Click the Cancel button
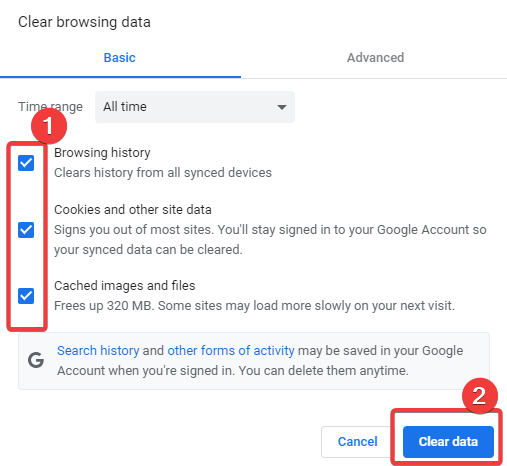 point(357,442)
